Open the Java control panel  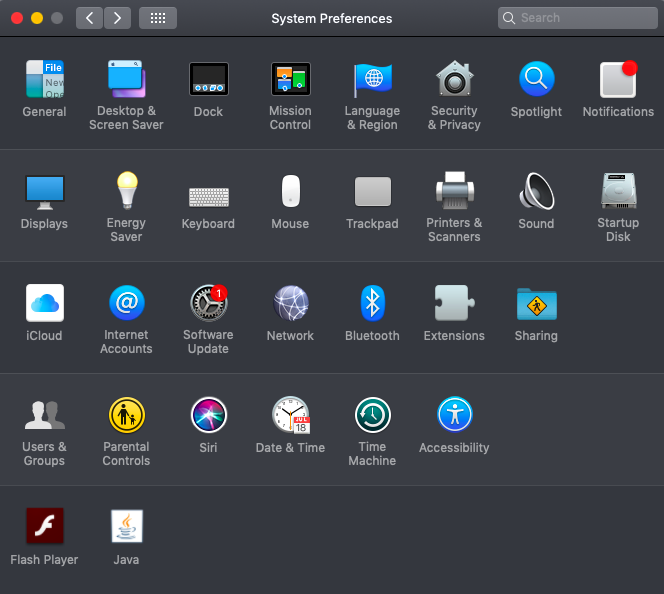pyautogui.click(x=126, y=526)
